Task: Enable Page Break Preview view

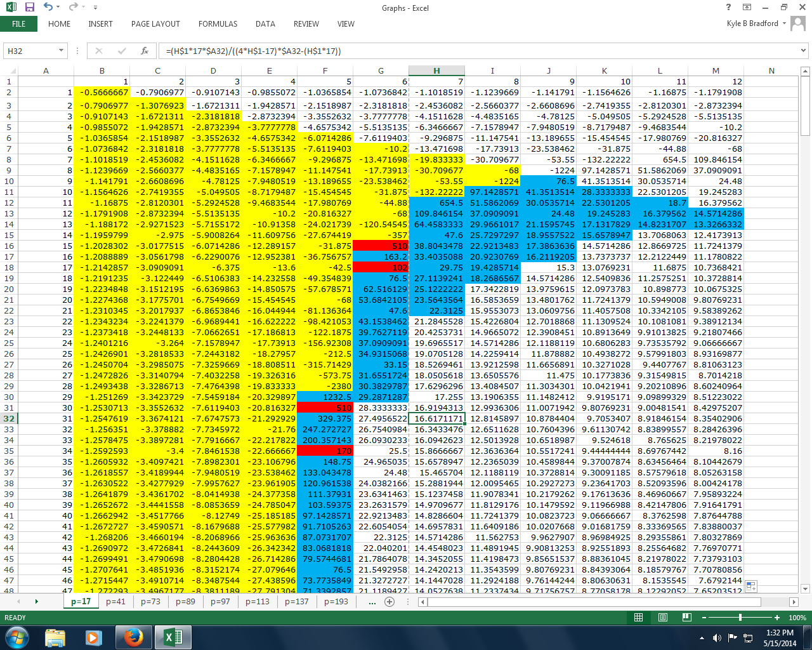Action: tap(687, 618)
